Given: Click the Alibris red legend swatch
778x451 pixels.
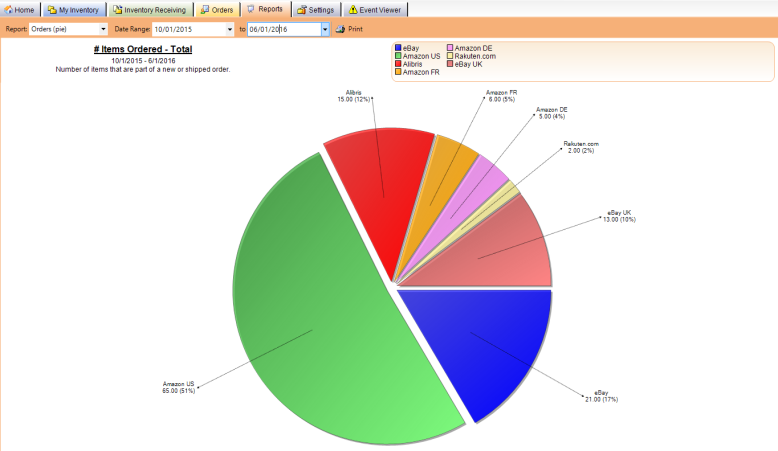Looking at the screenshot, I should [399, 64].
